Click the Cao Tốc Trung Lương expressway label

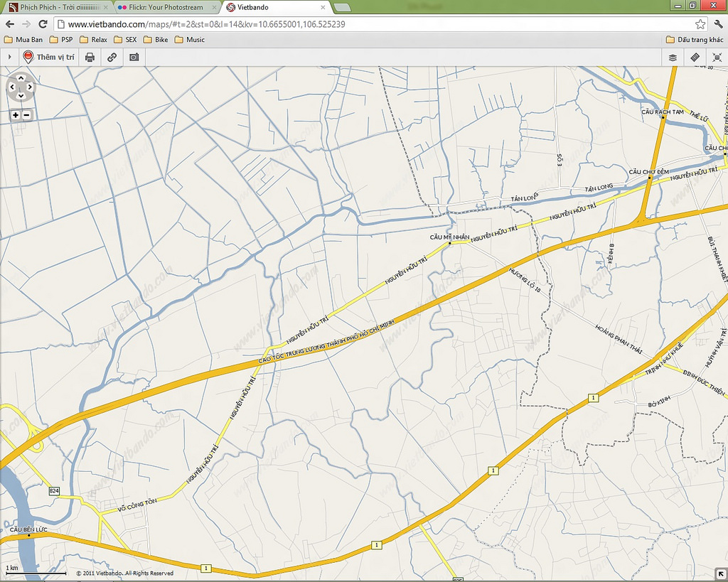(326, 340)
